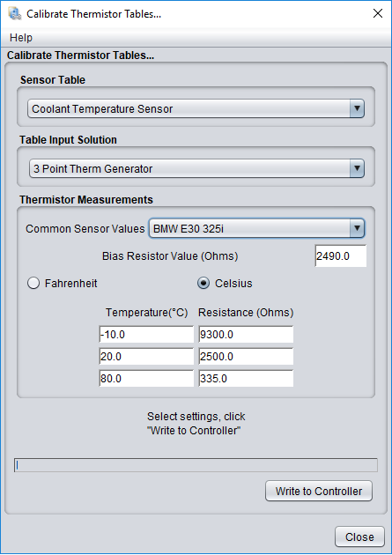Expand the Table Input Solution dropdown arrow

357,168
